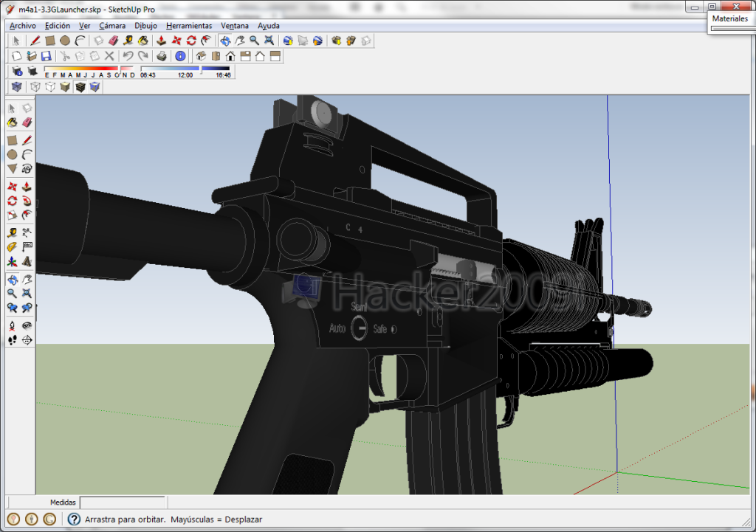
Task: Select the Polygon tool in left palette
Action: (x=12, y=169)
